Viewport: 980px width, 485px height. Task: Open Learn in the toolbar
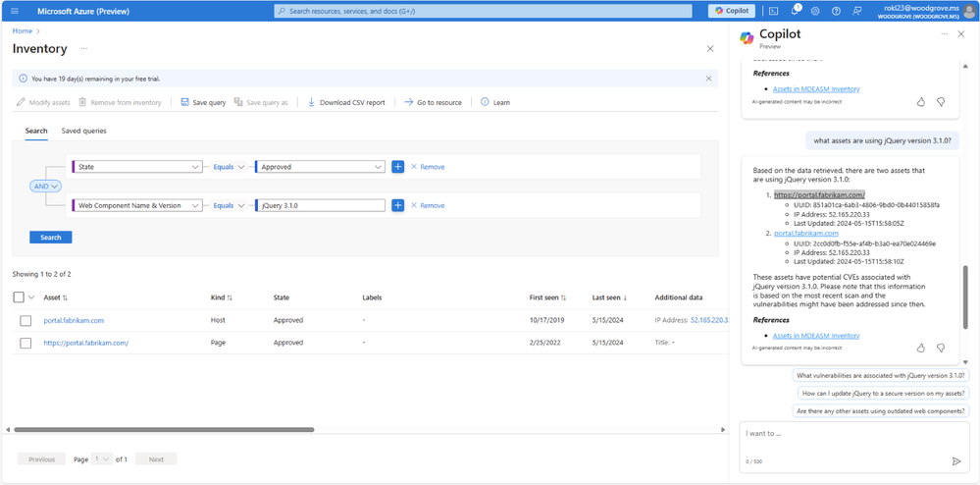click(x=495, y=103)
